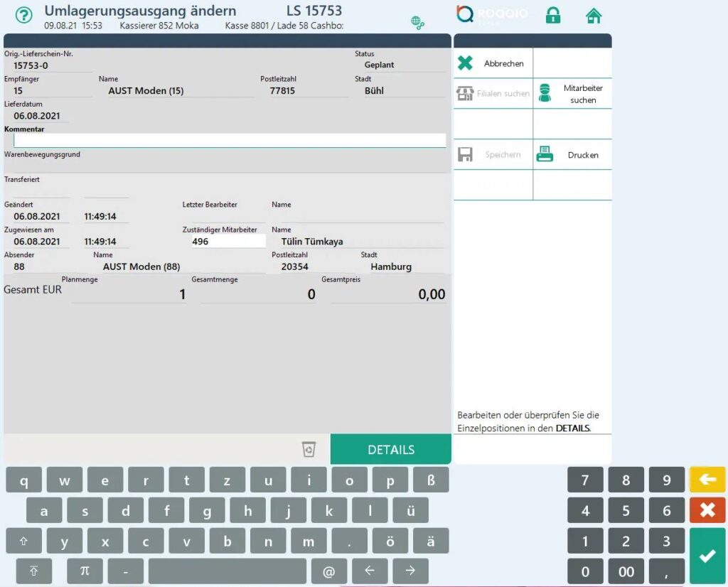This screenshot has height=587, width=728.
Task: Click Abbrechen to cancel
Action: pos(493,63)
